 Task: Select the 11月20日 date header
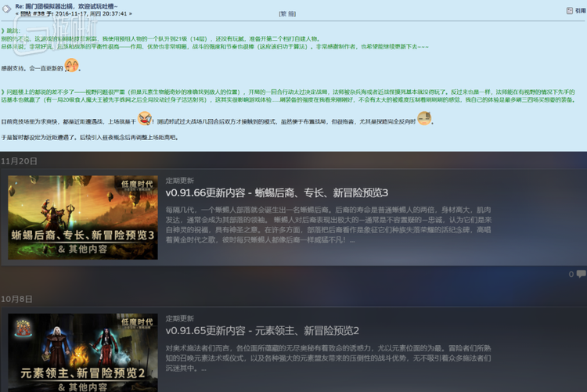[19, 160]
